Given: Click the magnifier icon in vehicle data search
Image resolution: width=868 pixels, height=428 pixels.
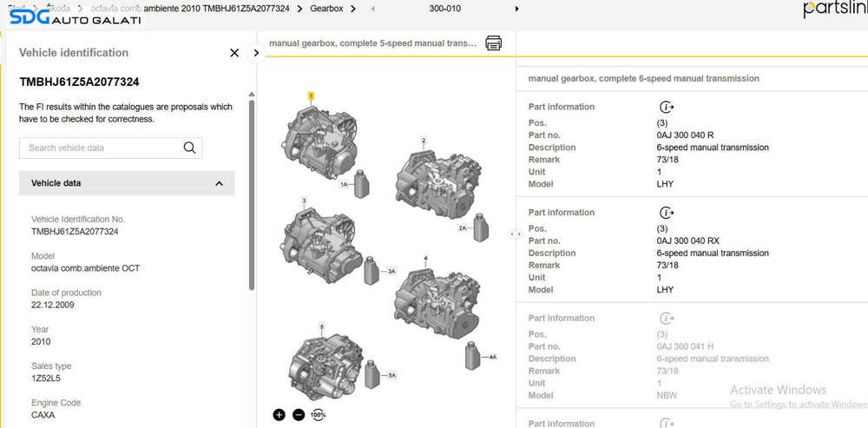Looking at the screenshot, I should coord(189,148).
